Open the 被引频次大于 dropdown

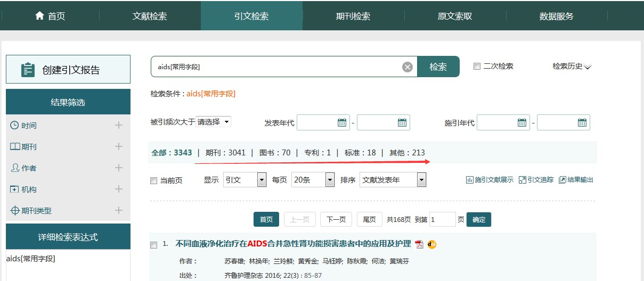coord(213,122)
